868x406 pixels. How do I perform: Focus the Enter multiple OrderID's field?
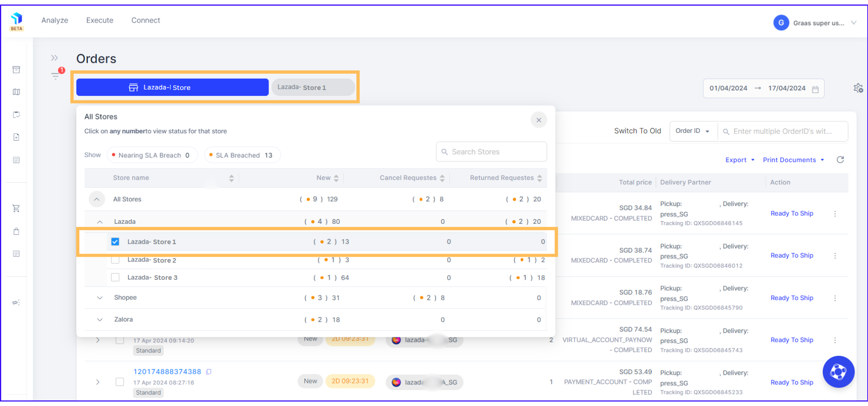pos(783,131)
